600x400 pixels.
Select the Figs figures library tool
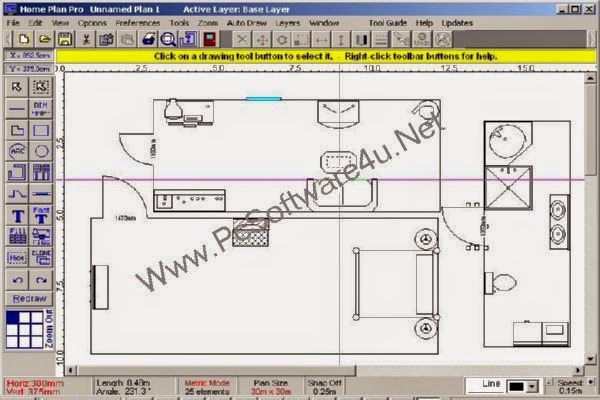(41, 237)
